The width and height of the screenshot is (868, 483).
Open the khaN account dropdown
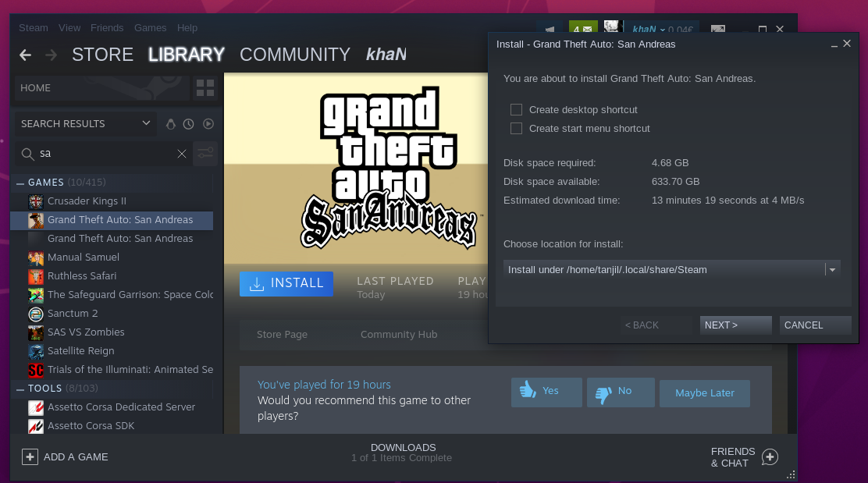point(647,30)
